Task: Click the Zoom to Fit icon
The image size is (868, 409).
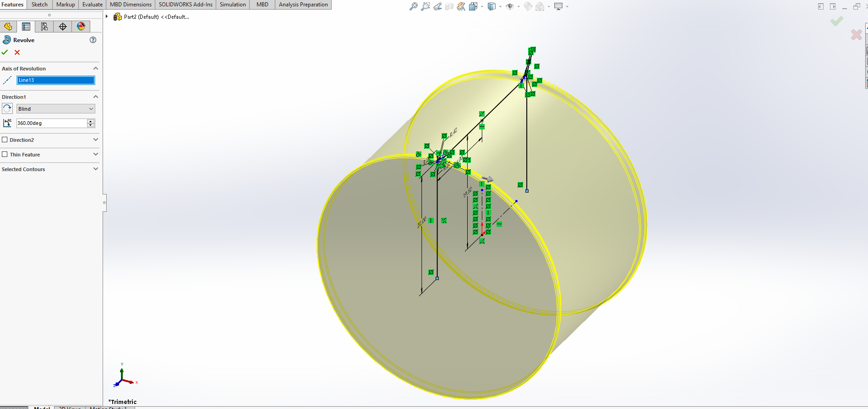Action: click(414, 6)
